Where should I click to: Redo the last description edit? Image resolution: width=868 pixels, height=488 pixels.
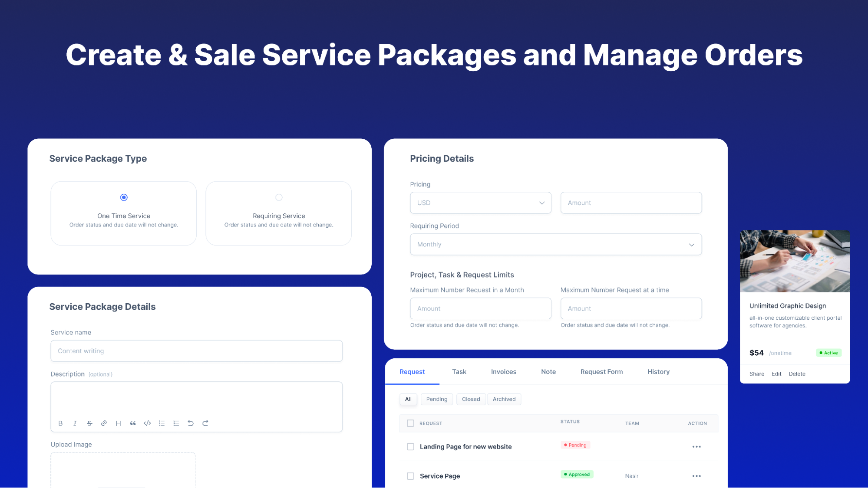[205, 423]
